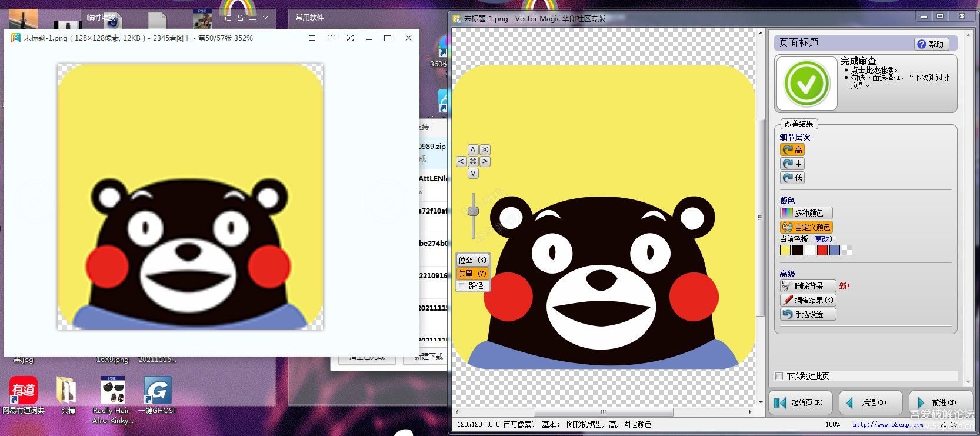Screen dimensions: 980x436
Task: Click the Vector Magic result bear image
Action: [603, 218]
